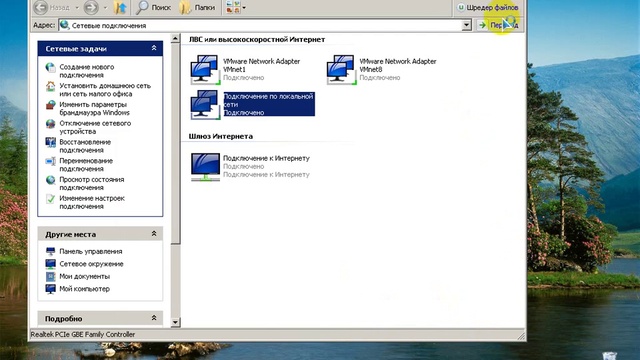Click Изменение настроек подключения link

(x=92, y=202)
